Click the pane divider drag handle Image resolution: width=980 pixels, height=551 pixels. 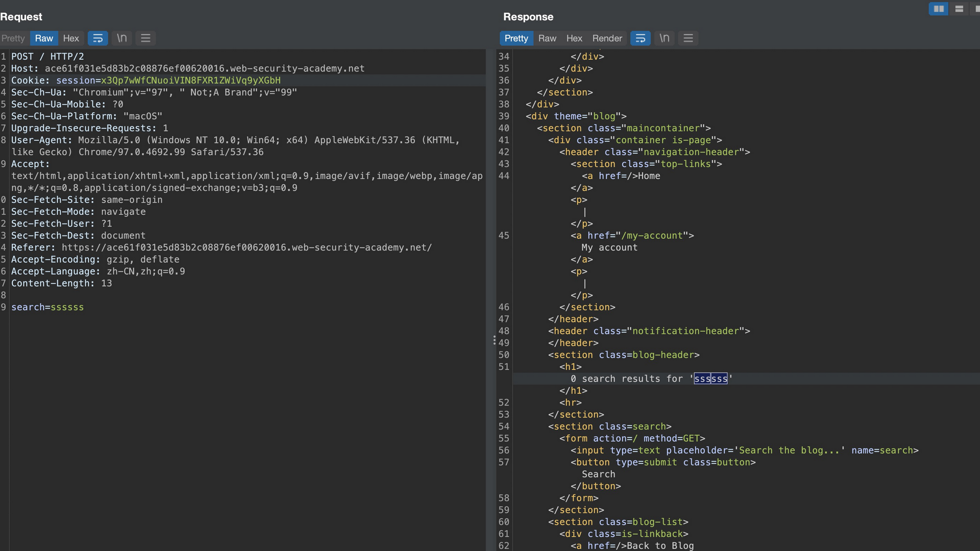coord(494,340)
